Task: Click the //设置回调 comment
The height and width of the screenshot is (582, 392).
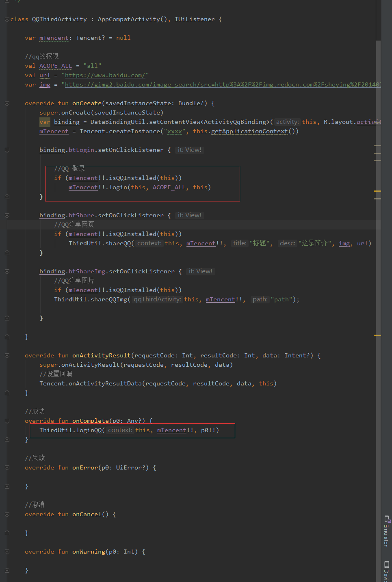Action: click(x=56, y=374)
